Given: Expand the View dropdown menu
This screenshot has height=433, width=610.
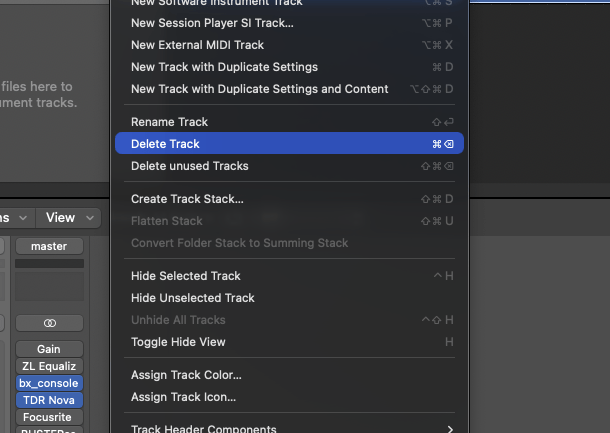Looking at the screenshot, I should (69, 218).
